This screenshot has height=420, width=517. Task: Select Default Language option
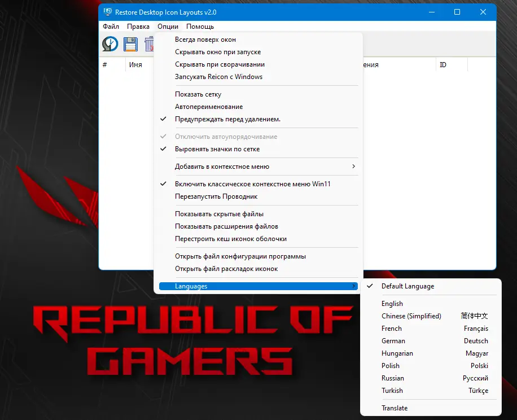pyautogui.click(x=431, y=286)
